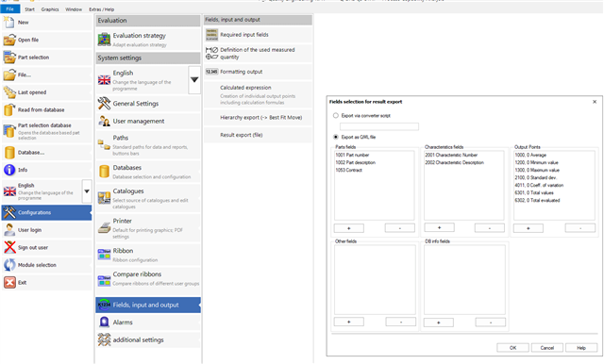
Task: Click the General Settings tools icon
Action: pos(104,103)
